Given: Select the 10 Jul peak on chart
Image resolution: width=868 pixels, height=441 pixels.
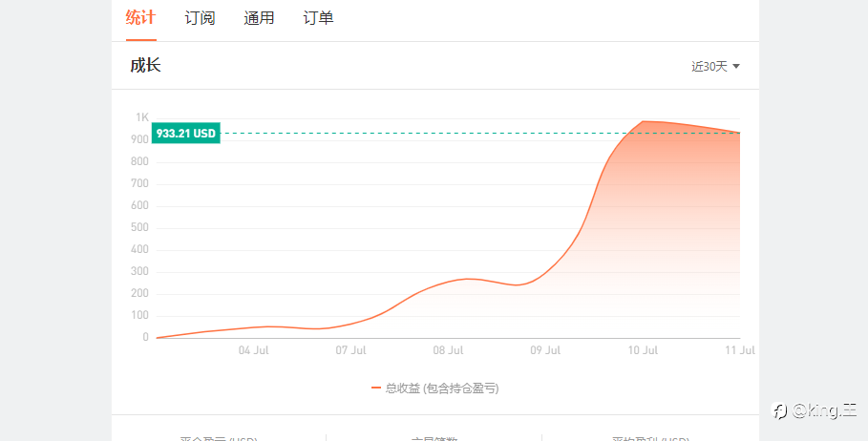Looking at the screenshot, I should coord(643,121).
